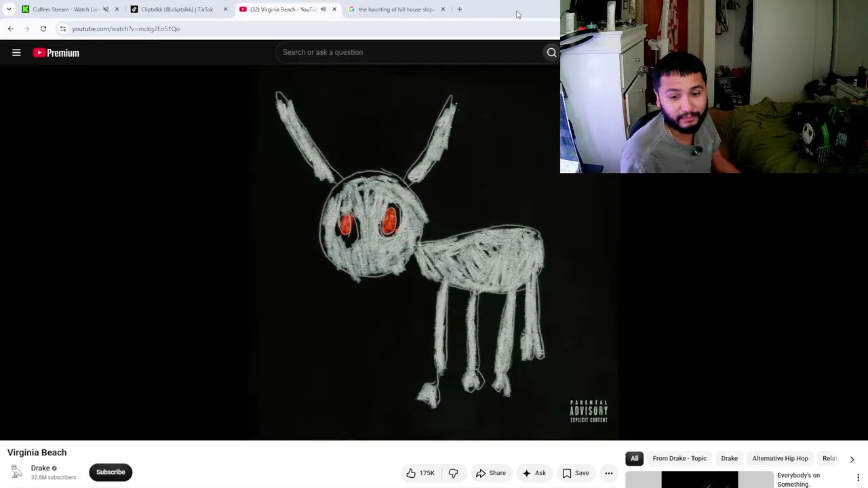Mute the Virginia Beach tab audio icon
This screenshot has height=488, width=868.
click(323, 9)
